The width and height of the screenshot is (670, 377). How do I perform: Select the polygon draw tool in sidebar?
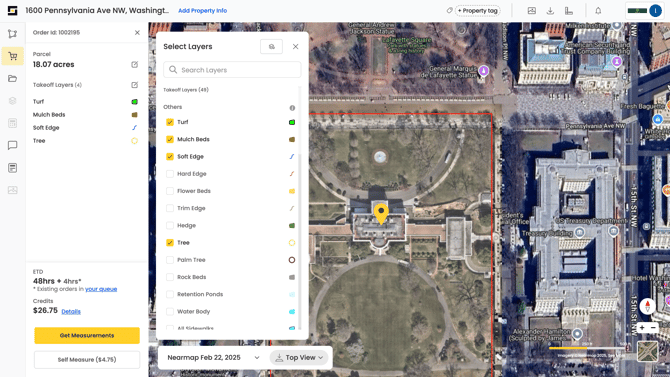(x=12, y=34)
